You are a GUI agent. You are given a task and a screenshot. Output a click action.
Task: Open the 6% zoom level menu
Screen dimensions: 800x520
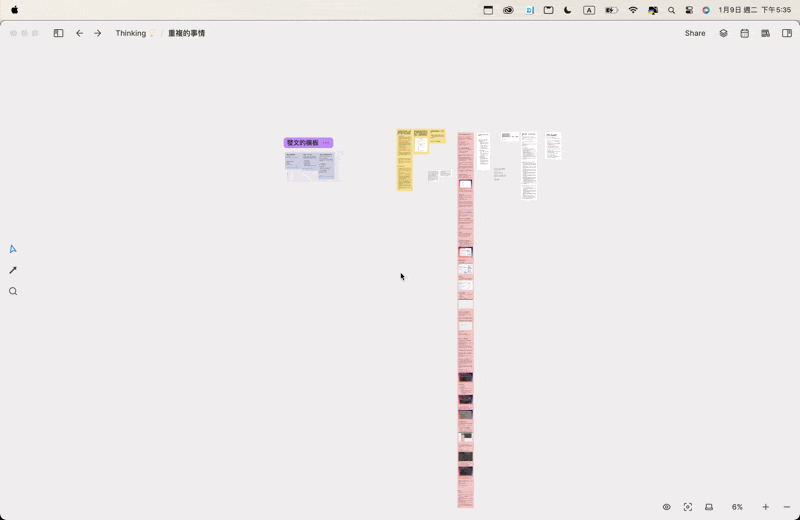(737, 507)
